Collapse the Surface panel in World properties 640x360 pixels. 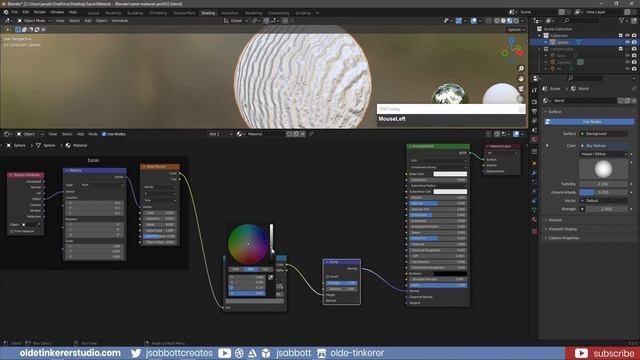[554, 111]
